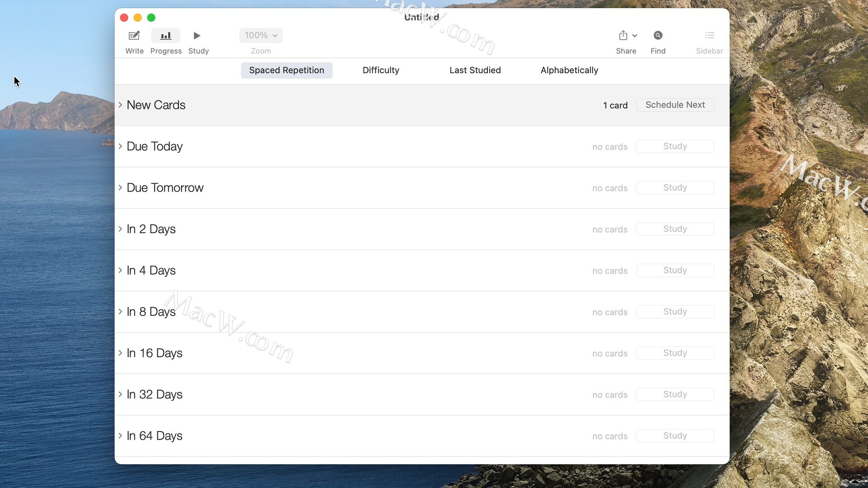Click Study button for In 32 Days

675,394
